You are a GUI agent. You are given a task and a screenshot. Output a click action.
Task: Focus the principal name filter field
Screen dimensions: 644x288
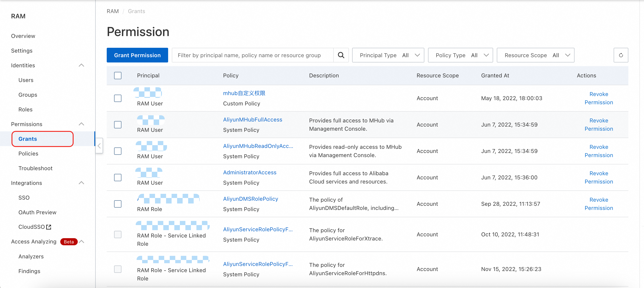coord(253,55)
